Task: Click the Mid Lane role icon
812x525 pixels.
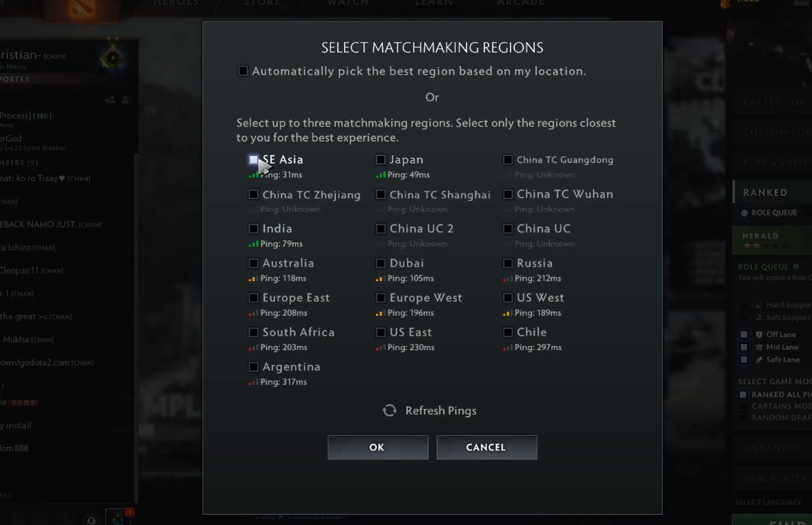Action: [759, 347]
